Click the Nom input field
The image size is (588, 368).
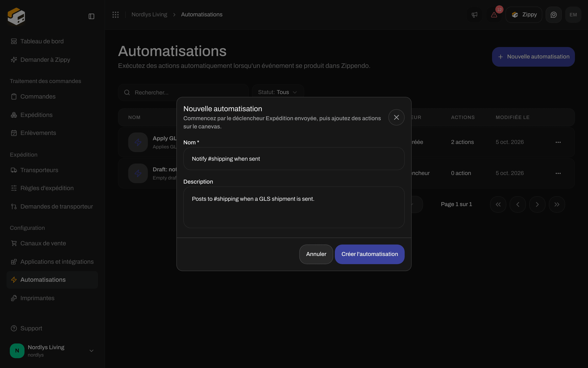tap(294, 159)
